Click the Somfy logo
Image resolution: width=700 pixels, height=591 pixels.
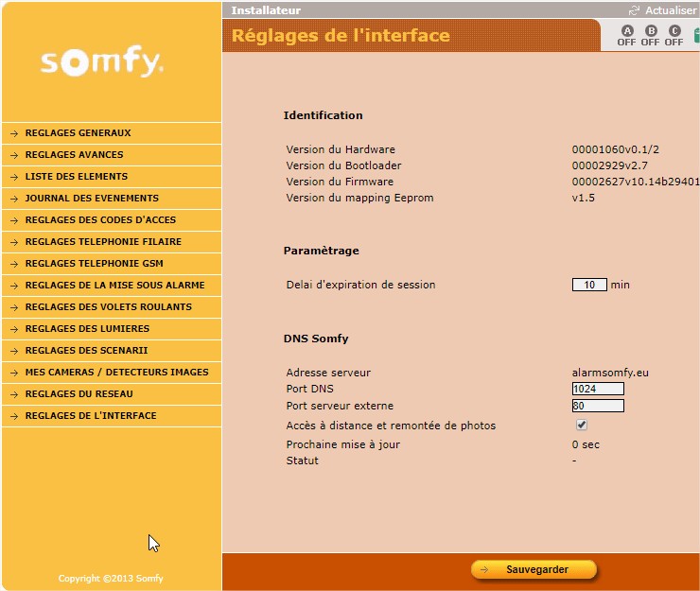[x=102, y=62]
